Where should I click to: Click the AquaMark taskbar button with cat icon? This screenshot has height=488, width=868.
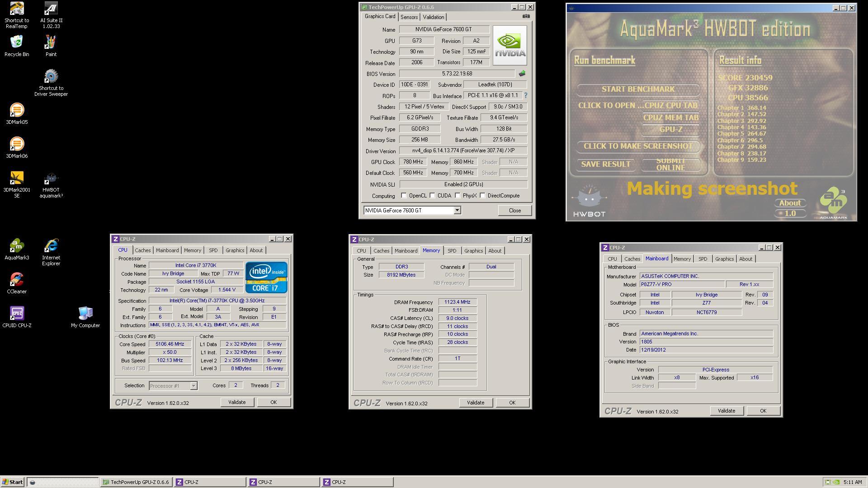62,482
